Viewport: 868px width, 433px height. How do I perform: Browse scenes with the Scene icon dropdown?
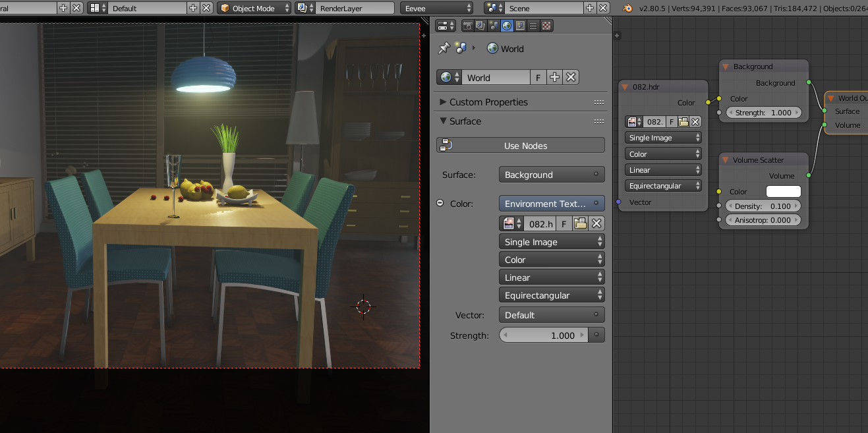pos(494,8)
